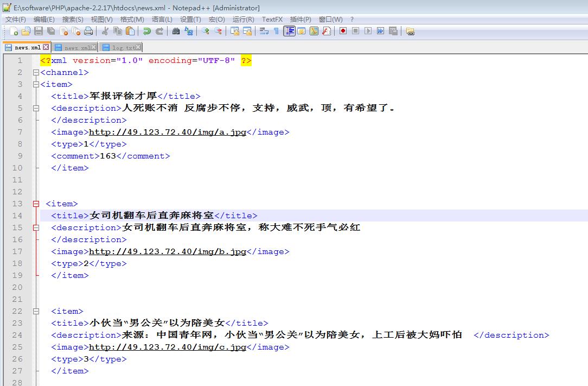Open the Replace dialog icon
Image resolution: width=588 pixels, height=386 pixels.
[189, 31]
